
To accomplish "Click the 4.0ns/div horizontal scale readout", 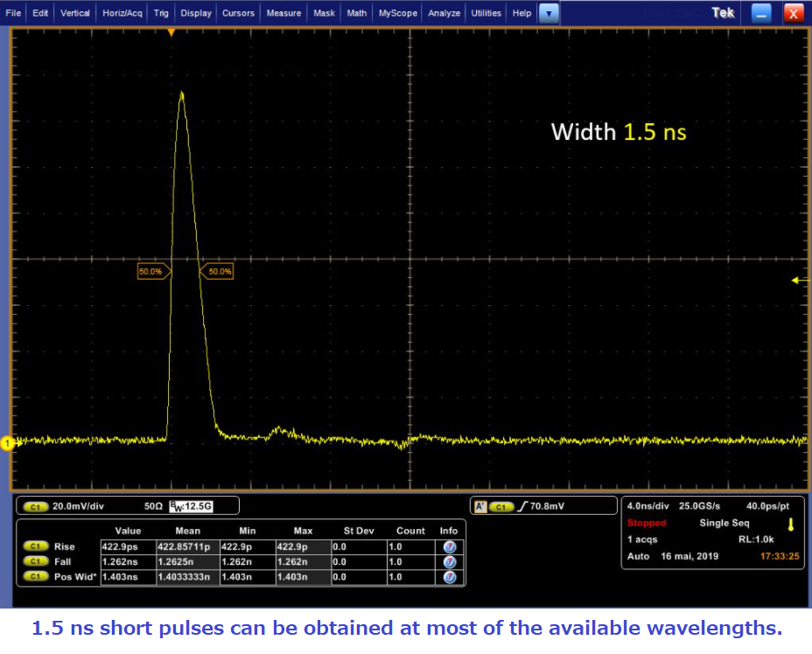I will (x=649, y=505).
